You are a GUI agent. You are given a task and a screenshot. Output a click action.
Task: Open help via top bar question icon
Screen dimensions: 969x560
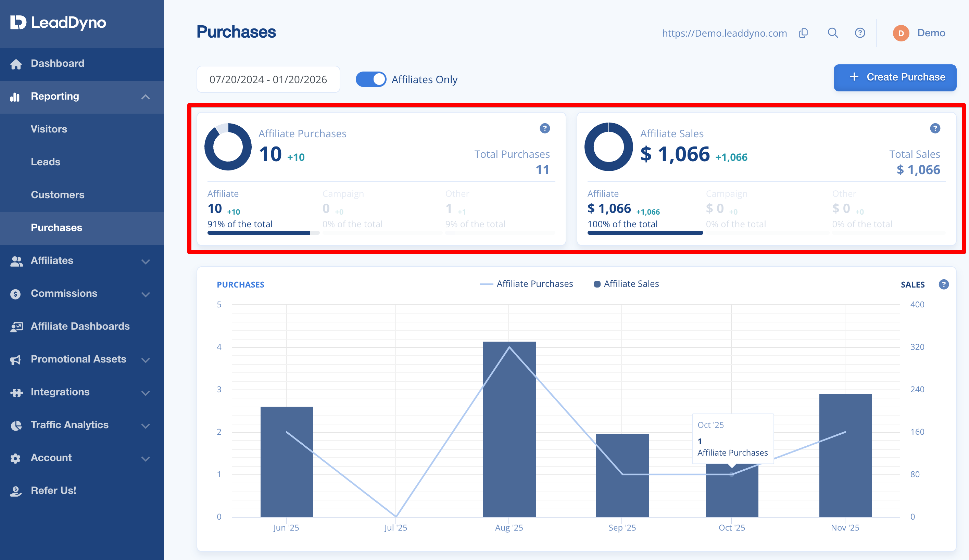[860, 33]
